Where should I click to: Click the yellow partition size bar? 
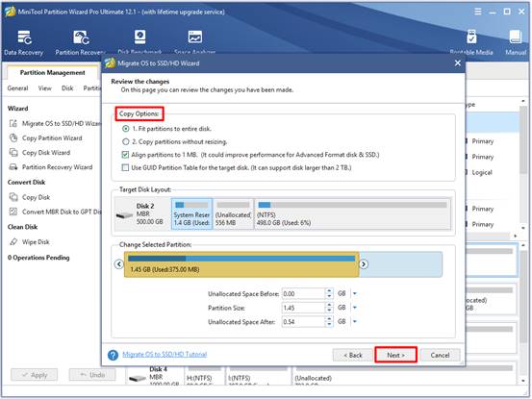click(x=241, y=264)
